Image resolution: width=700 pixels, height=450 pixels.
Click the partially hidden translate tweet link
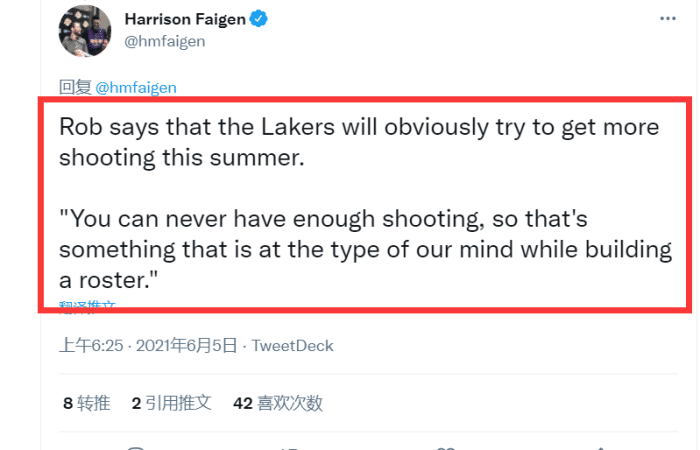click(x=87, y=307)
